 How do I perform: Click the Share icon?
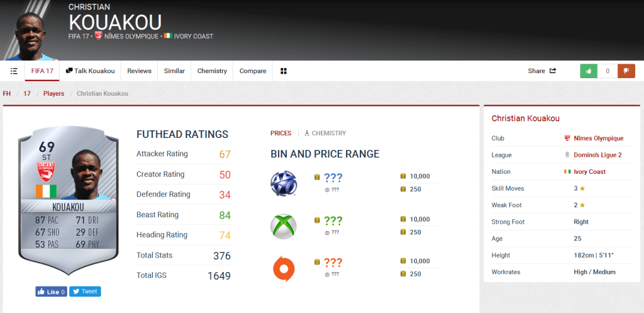[552, 71]
